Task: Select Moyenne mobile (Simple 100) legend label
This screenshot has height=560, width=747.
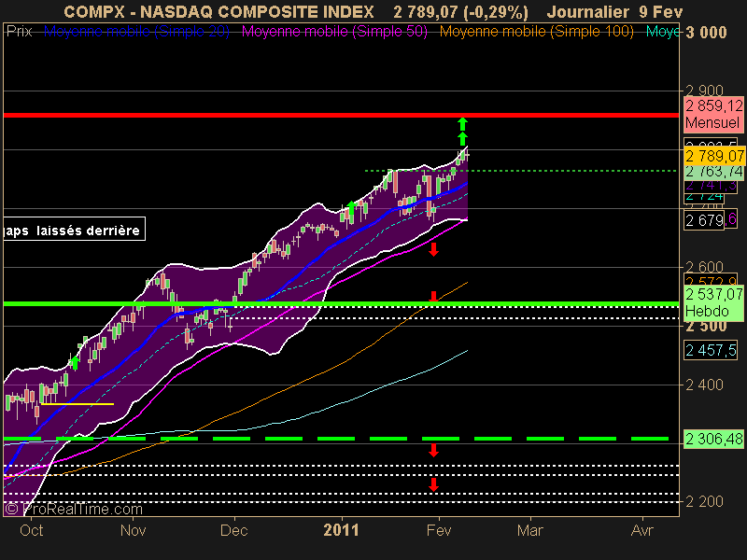Action: pyautogui.click(x=536, y=32)
